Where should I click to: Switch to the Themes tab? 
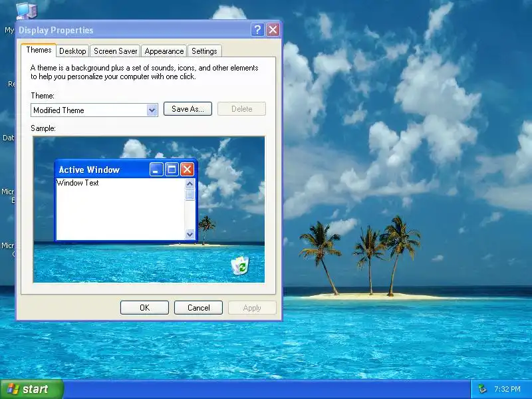(x=39, y=50)
